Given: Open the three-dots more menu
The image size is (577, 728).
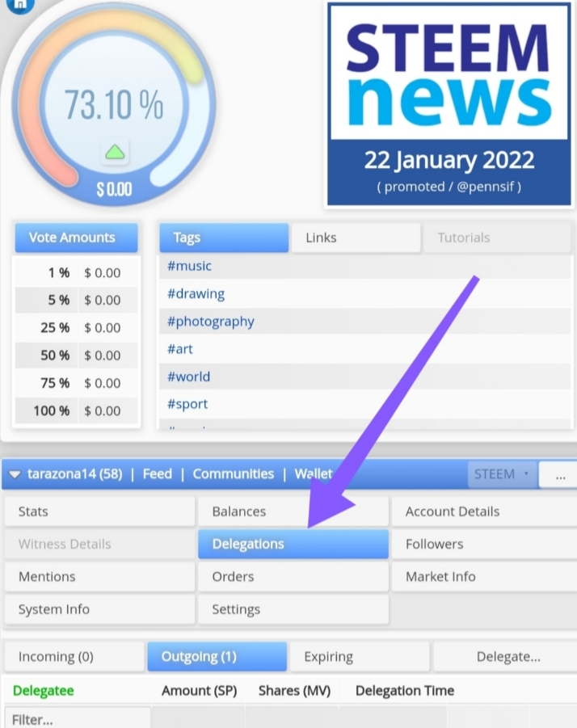Looking at the screenshot, I should [x=559, y=475].
